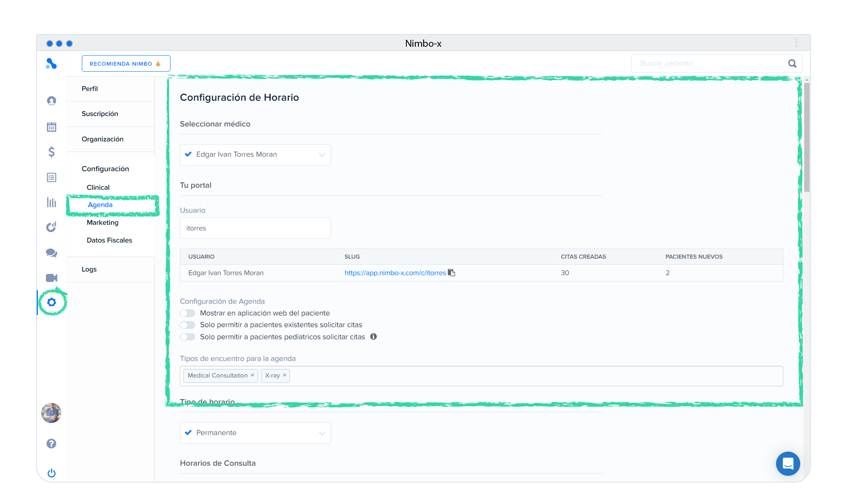
Task: Click the dollar sign billing icon
Action: click(x=51, y=152)
